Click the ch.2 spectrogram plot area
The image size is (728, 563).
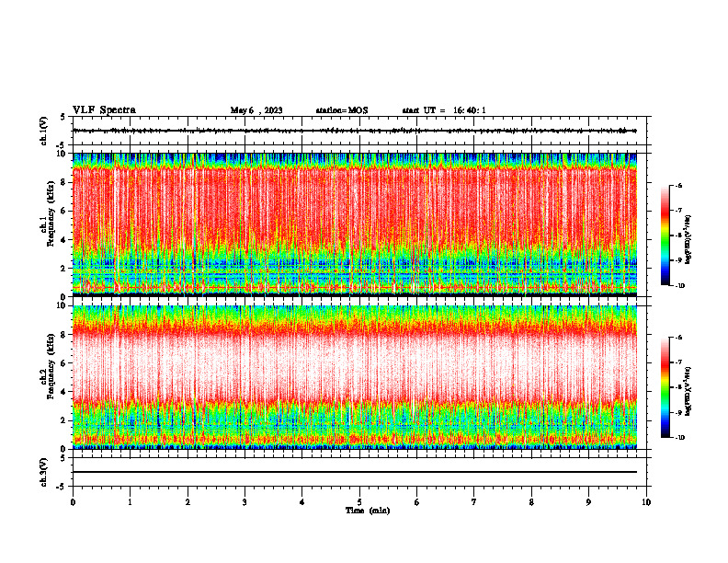tap(355, 377)
